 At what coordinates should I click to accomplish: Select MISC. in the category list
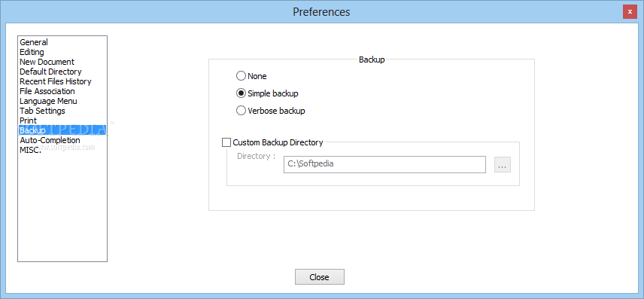(62, 150)
